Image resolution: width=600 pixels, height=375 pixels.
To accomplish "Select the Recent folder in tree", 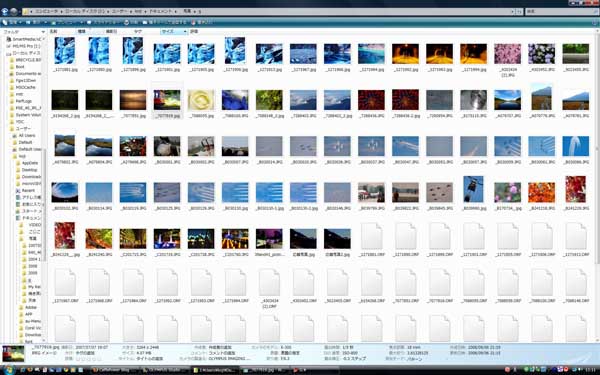I will point(25,191).
